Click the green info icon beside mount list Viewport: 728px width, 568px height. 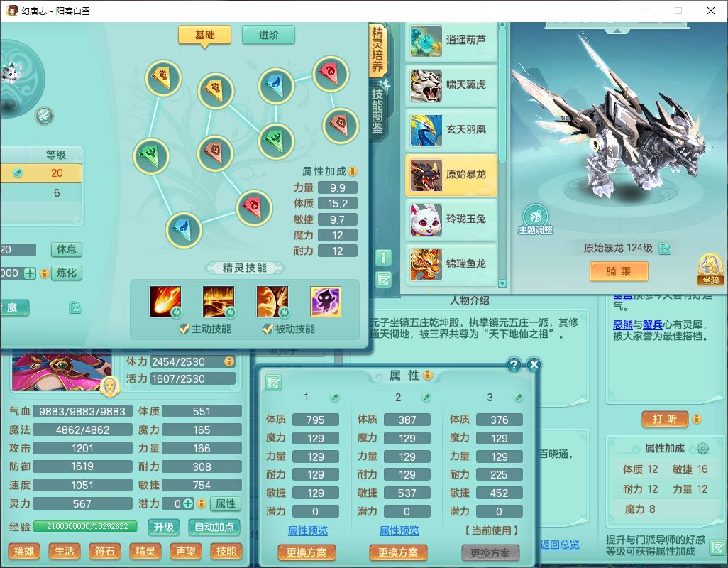click(383, 257)
